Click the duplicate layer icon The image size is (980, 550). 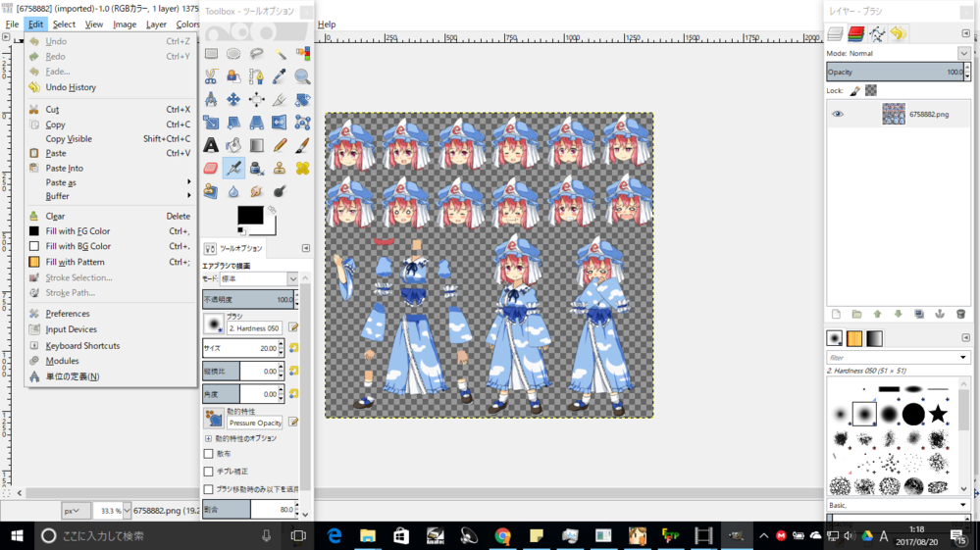[x=919, y=314]
